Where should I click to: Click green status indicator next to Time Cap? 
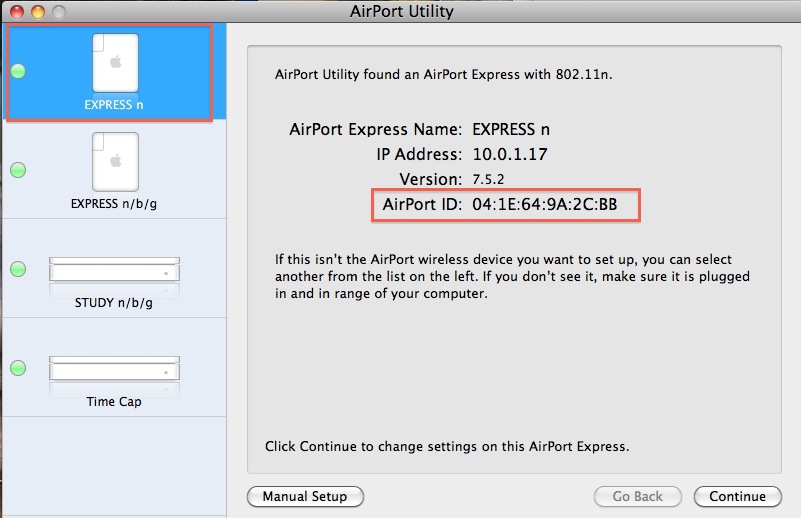tap(18, 368)
